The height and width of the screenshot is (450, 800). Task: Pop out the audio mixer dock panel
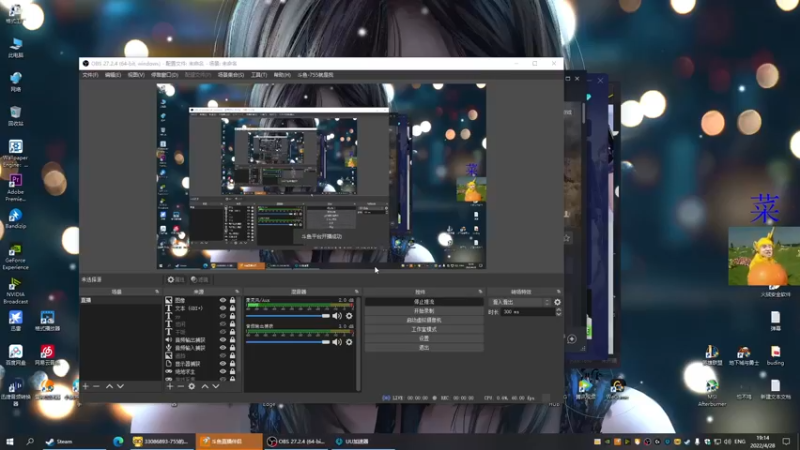(x=357, y=292)
